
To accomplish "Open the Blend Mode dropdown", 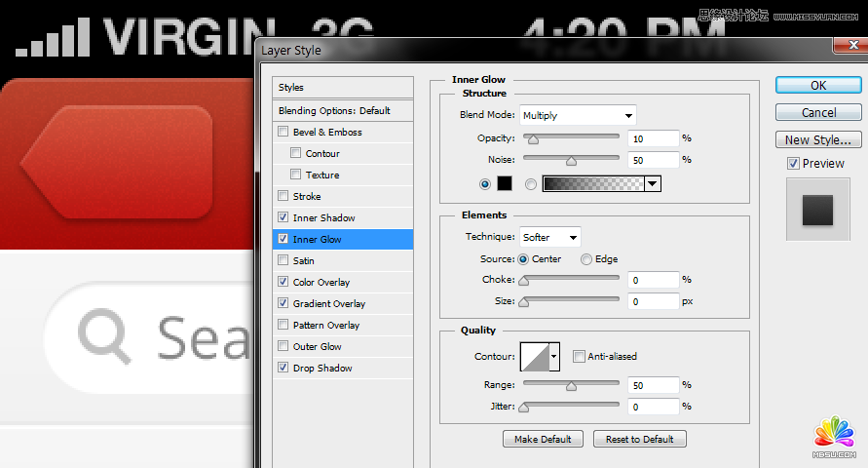I will tap(578, 115).
